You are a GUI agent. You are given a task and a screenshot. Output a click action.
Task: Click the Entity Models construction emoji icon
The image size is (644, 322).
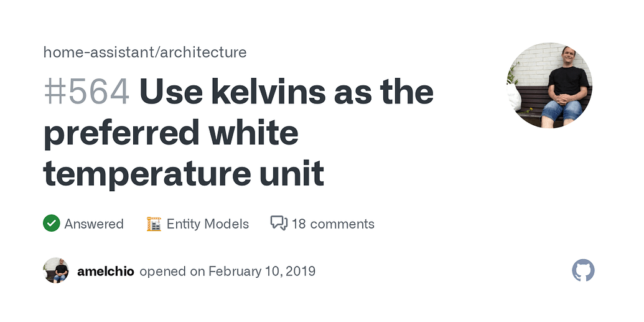(x=154, y=224)
